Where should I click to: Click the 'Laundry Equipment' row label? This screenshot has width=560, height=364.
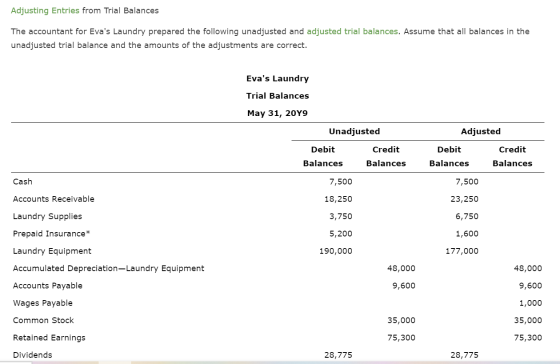(52, 251)
